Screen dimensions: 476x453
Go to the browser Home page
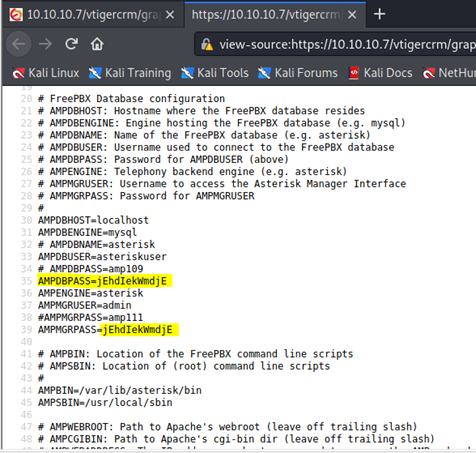97,44
